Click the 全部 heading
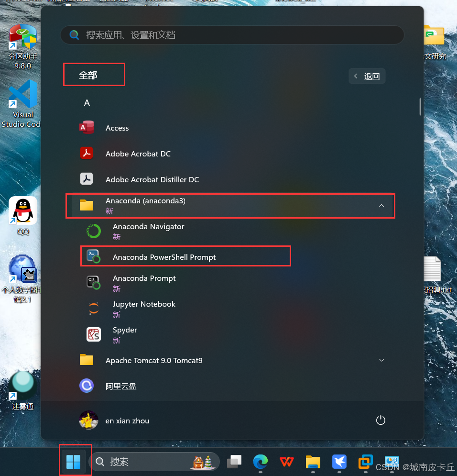 pos(88,75)
